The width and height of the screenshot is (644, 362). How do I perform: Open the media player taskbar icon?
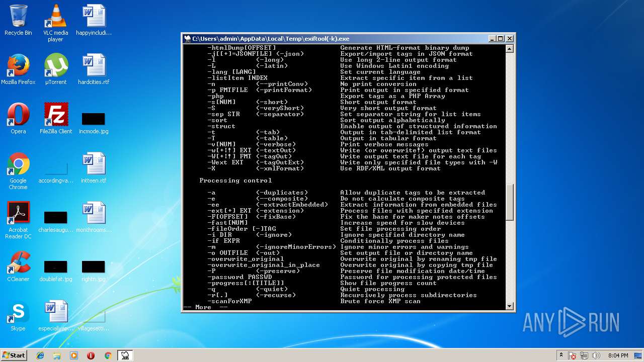pyautogui.click(x=74, y=355)
